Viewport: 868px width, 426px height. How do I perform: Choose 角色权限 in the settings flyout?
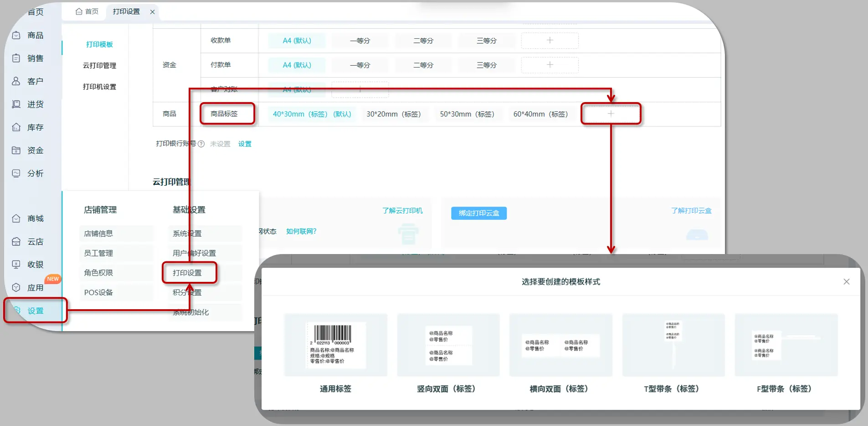tap(116, 273)
